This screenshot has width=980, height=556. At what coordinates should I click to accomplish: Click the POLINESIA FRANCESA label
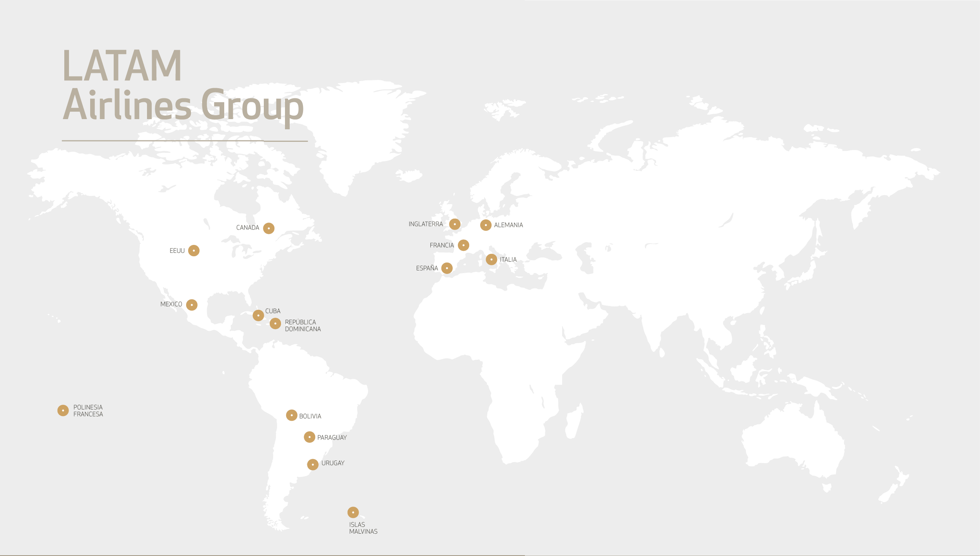tap(88, 411)
